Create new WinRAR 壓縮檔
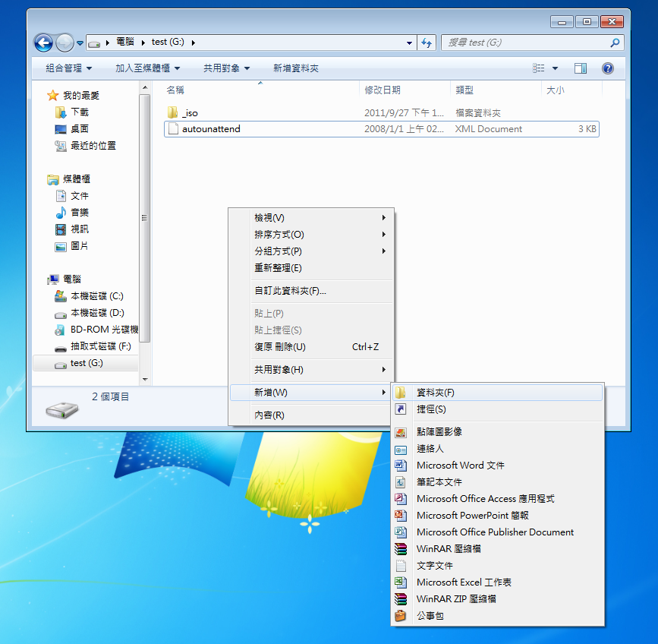658x644 pixels. pyautogui.click(x=498, y=549)
